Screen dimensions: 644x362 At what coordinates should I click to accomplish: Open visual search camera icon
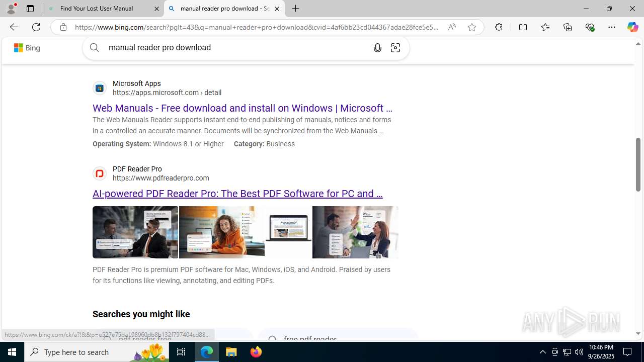(395, 48)
